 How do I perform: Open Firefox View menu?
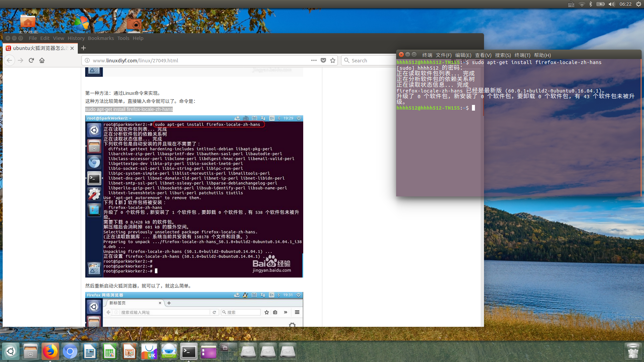point(58,38)
